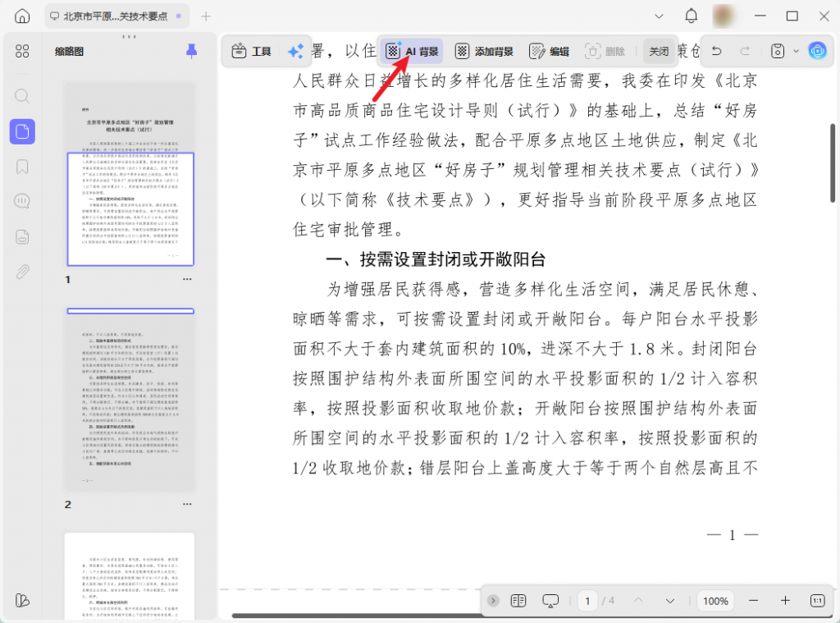
Task: Expand the bottom-left collapsed toolbar chevron
Action: 492,600
